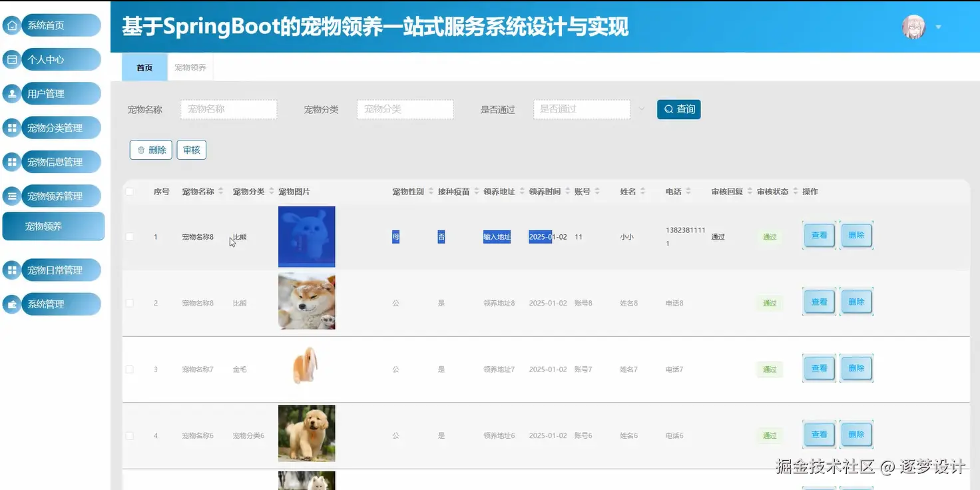Click the 金毛 category cell
This screenshot has width=980, height=490.
pyautogui.click(x=240, y=369)
